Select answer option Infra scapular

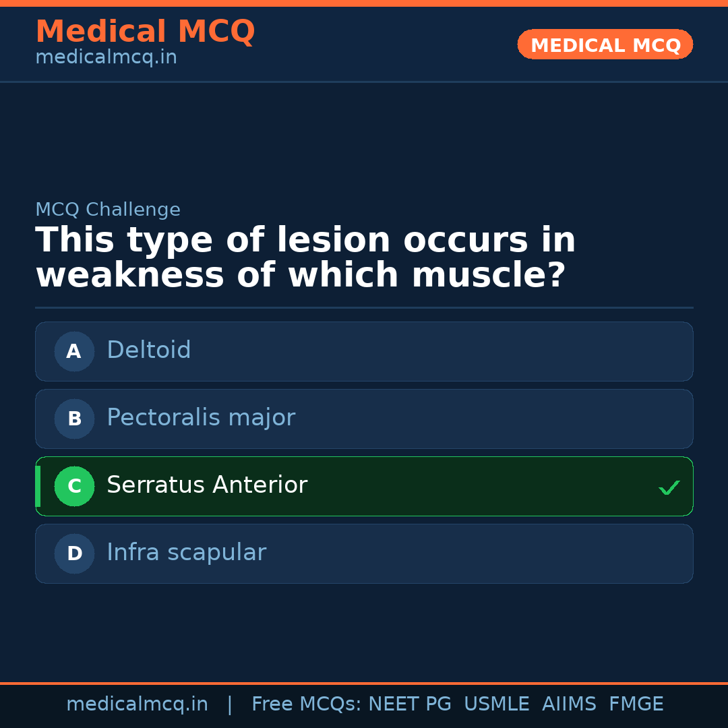pos(364,553)
